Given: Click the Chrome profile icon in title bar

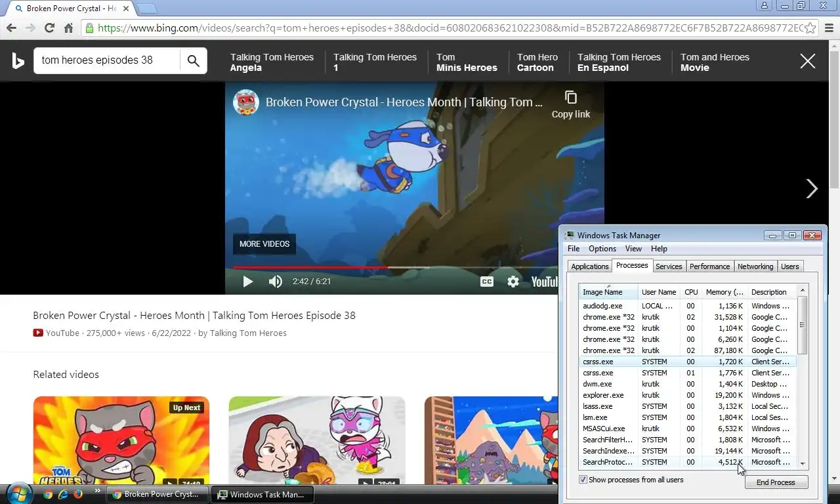Looking at the screenshot, I should tap(765, 6).
